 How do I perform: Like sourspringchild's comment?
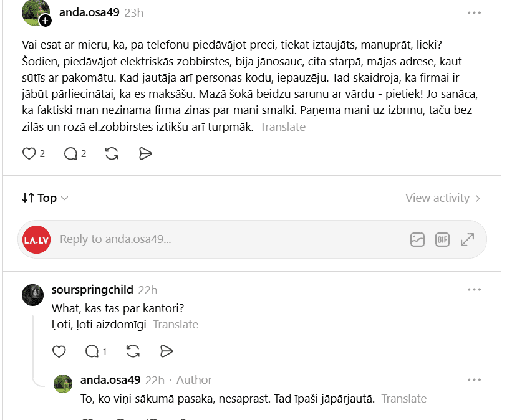click(59, 351)
